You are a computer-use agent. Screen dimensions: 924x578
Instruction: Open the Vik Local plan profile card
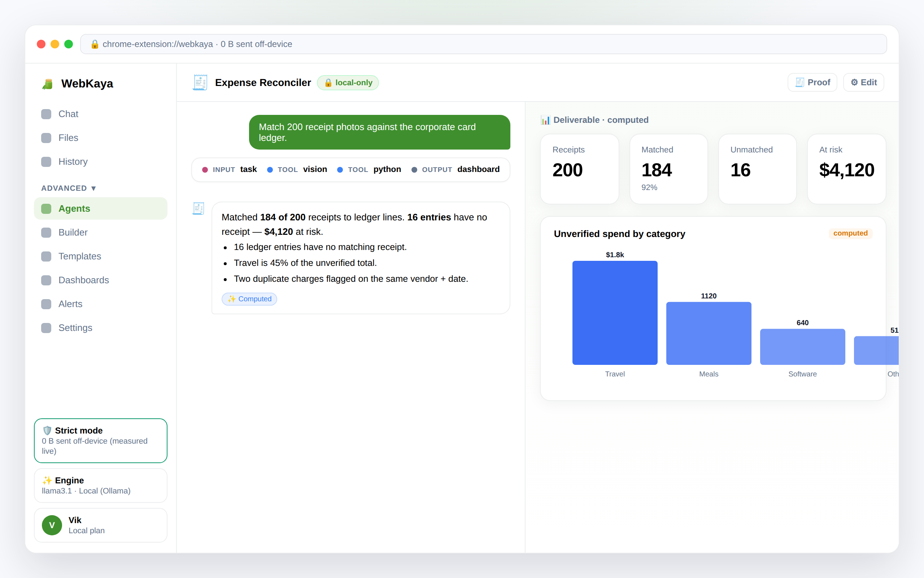coord(101,525)
